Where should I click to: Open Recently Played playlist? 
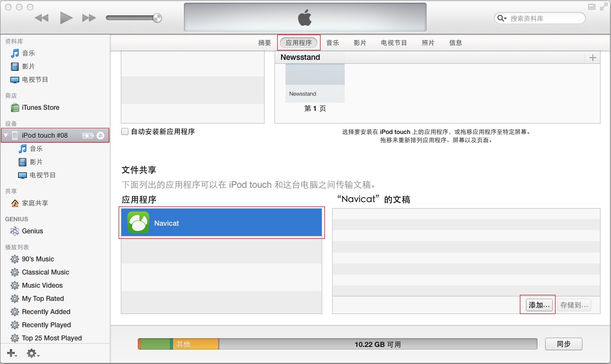pyautogui.click(x=41, y=324)
